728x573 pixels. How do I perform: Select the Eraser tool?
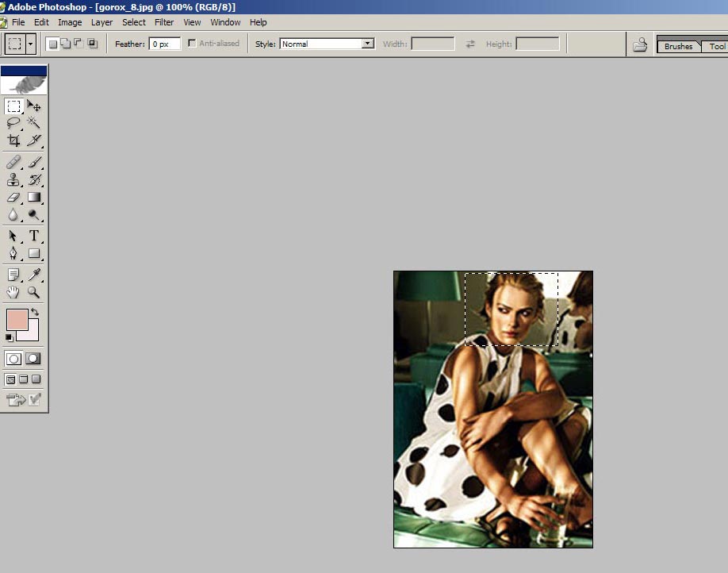[x=13, y=197]
